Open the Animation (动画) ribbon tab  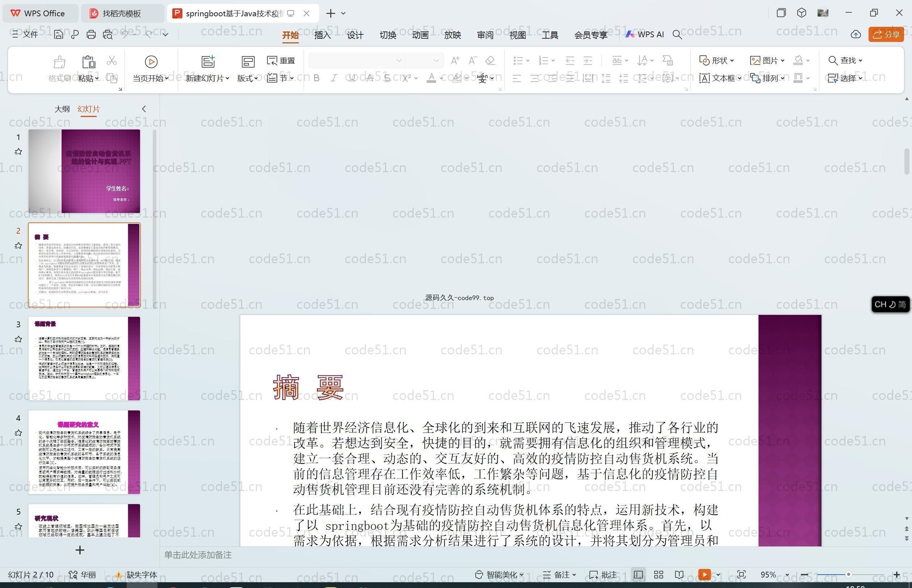[x=420, y=35]
